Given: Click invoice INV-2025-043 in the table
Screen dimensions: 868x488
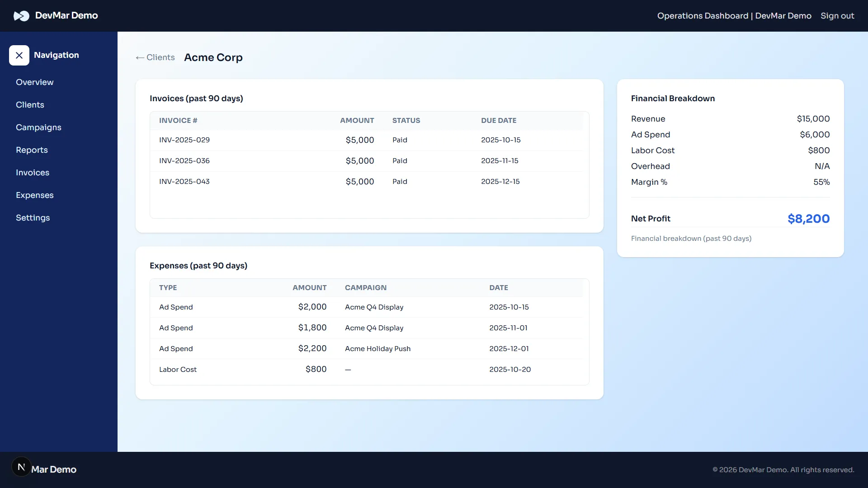Looking at the screenshot, I should [x=316, y=182].
